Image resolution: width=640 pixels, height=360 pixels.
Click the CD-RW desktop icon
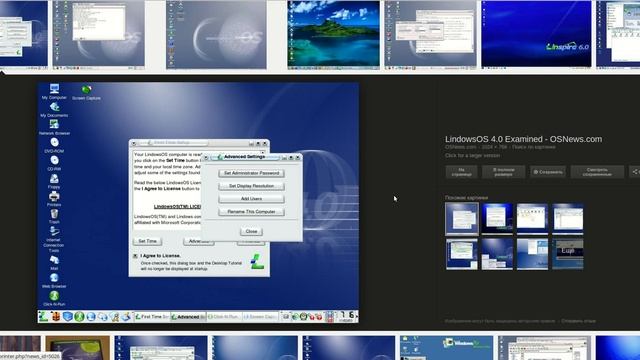pos(54,163)
